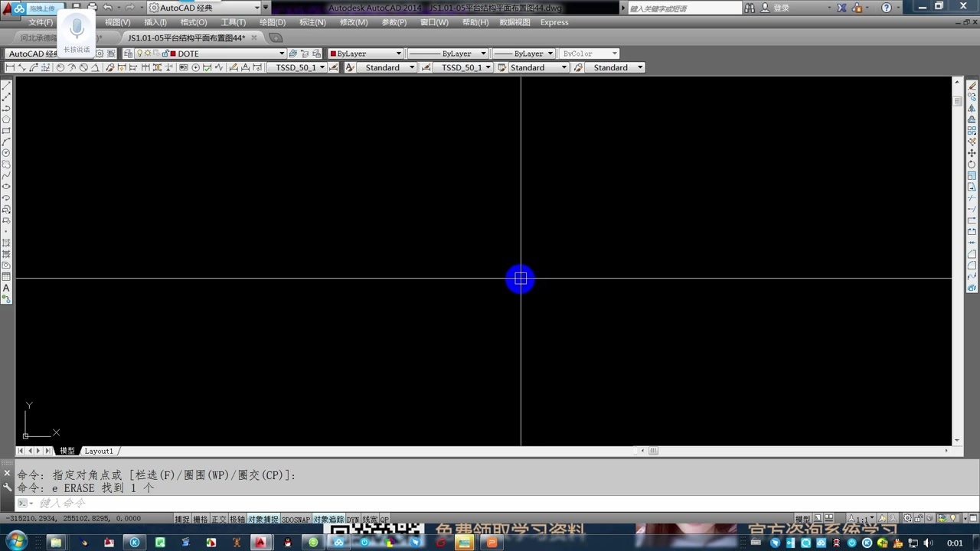Click the Autodesk Exchange X icon

(842, 8)
